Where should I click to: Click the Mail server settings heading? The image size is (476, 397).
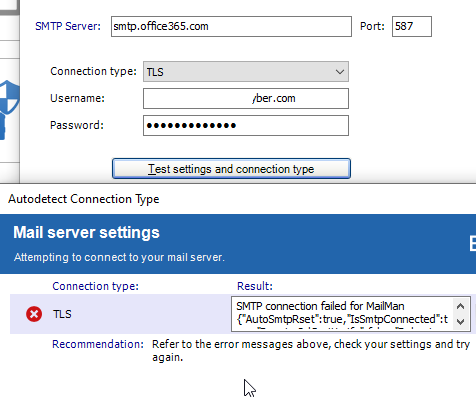click(86, 232)
